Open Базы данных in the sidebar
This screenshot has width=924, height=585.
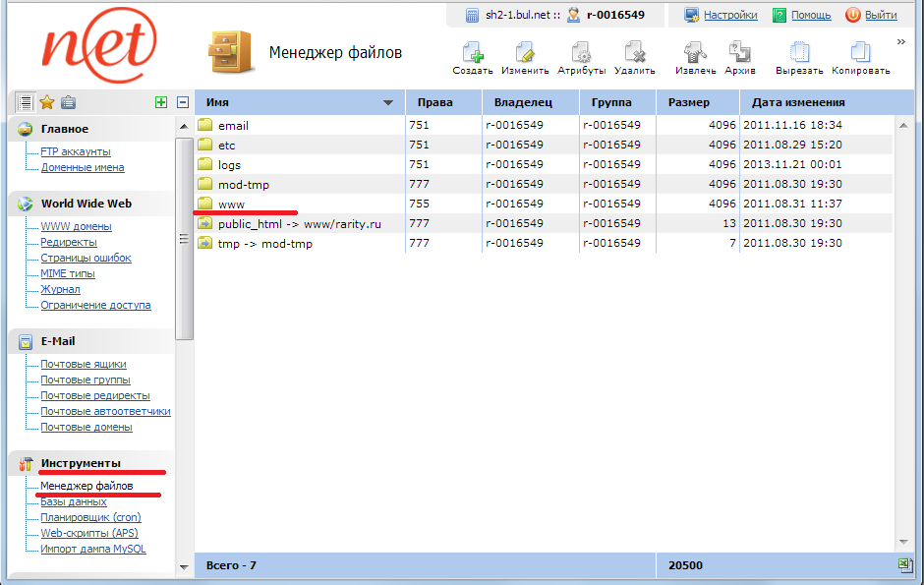coord(74,501)
